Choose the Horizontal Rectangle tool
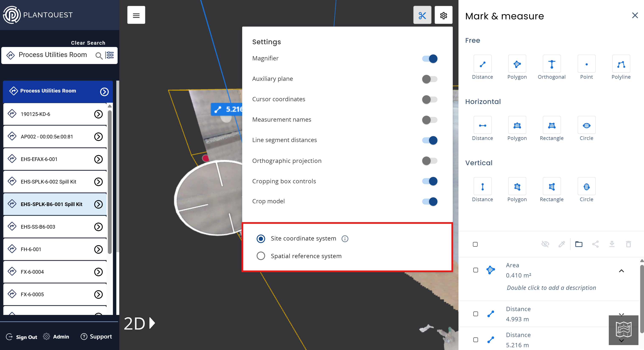This screenshot has height=350, width=644. [x=551, y=125]
